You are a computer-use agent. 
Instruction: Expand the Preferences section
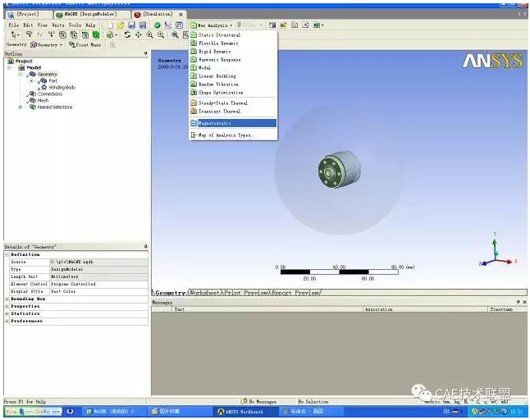click(7, 322)
